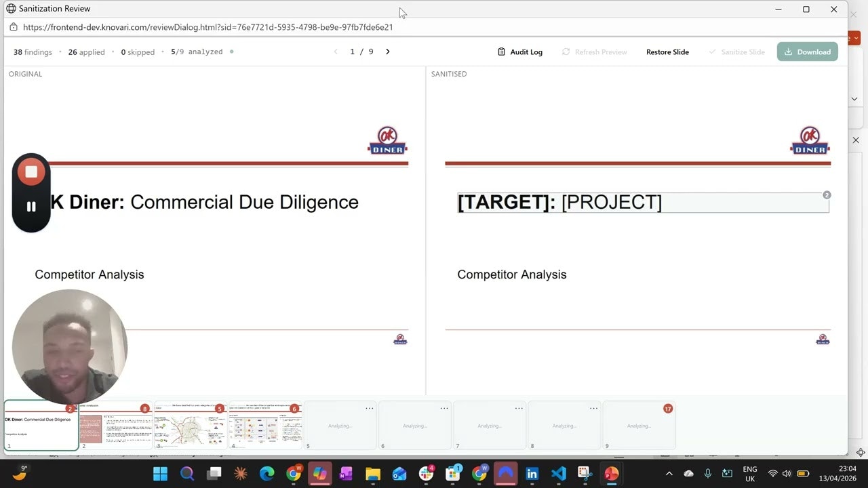This screenshot has height=488, width=868.
Task: Open Microsoft Store on the taskbar
Action: (x=453, y=473)
